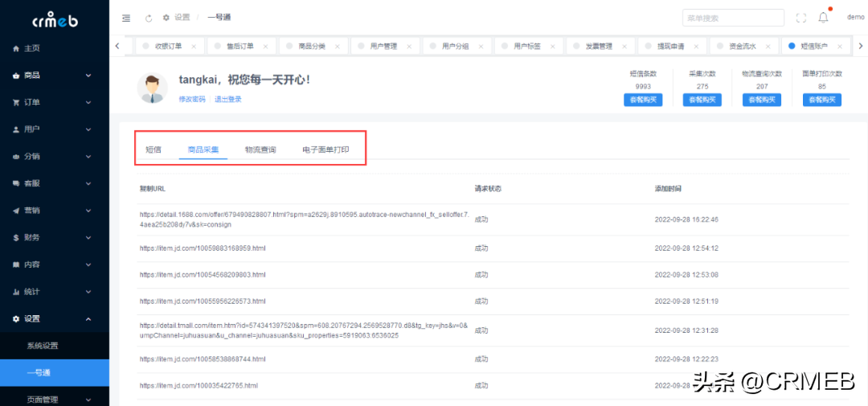Select 一号通 in the sidebar
This screenshot has height=406, width=868.
[x=55, y=373]
